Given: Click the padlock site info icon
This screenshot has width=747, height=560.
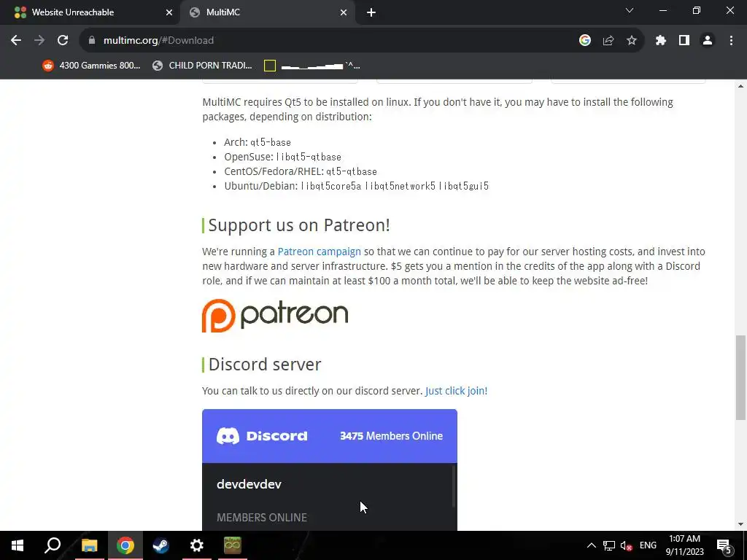Looking at the screenshot, I should coord(92,41).
